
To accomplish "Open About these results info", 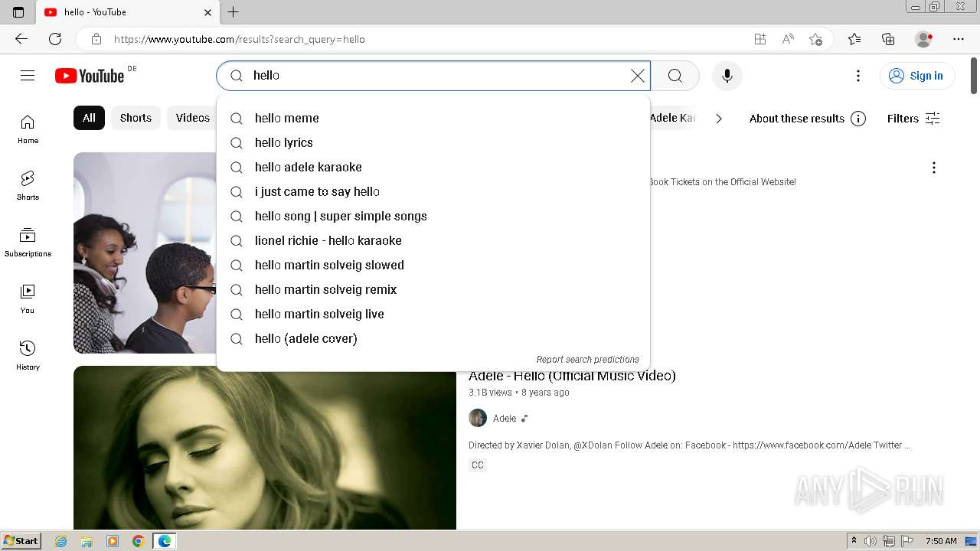I will click(807, 119).
